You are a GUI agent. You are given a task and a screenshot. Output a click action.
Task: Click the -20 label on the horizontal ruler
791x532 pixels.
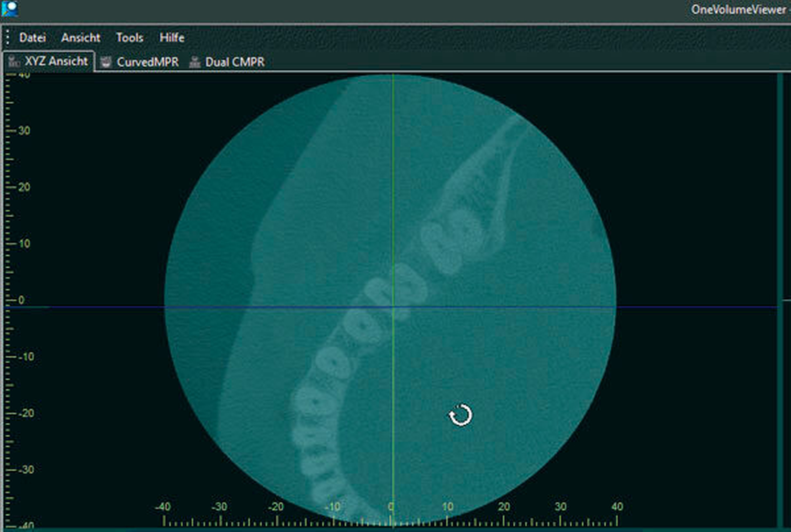tap(276, 507)
